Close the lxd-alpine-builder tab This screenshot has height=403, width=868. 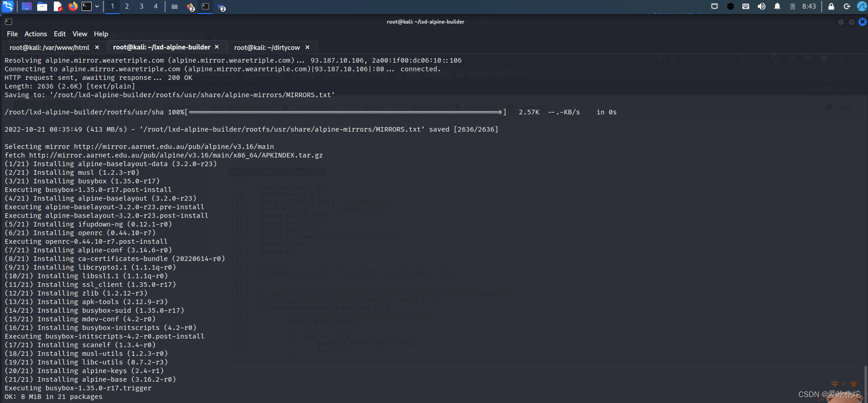(x=217, y=47)
